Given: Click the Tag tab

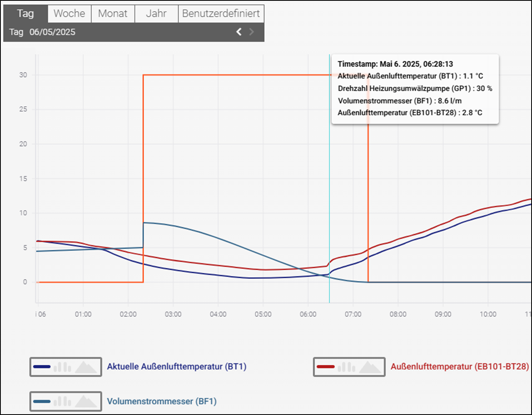Looking at the screenshot, I should tap(25, 14).
